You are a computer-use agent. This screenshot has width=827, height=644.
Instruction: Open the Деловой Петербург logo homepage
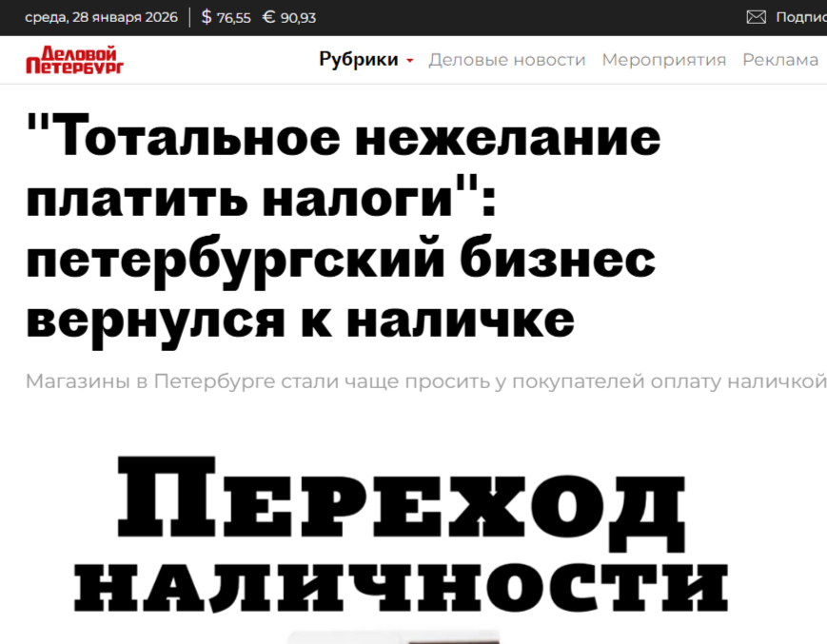pos(74,60)
